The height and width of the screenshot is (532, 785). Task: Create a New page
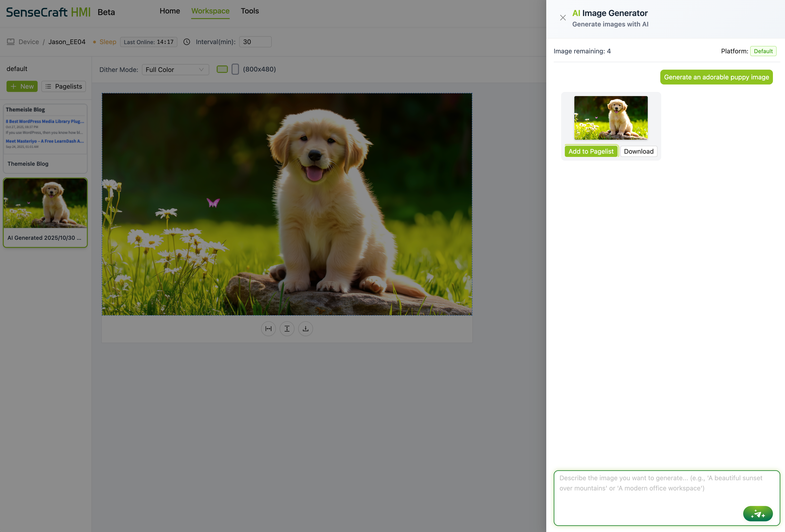[x=22, y=86]
